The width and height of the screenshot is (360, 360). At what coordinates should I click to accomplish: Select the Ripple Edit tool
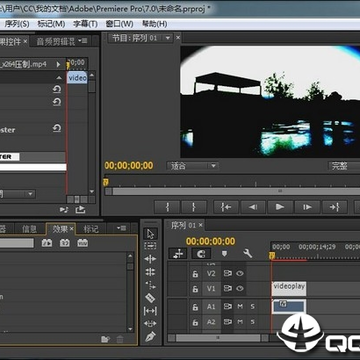150,259
